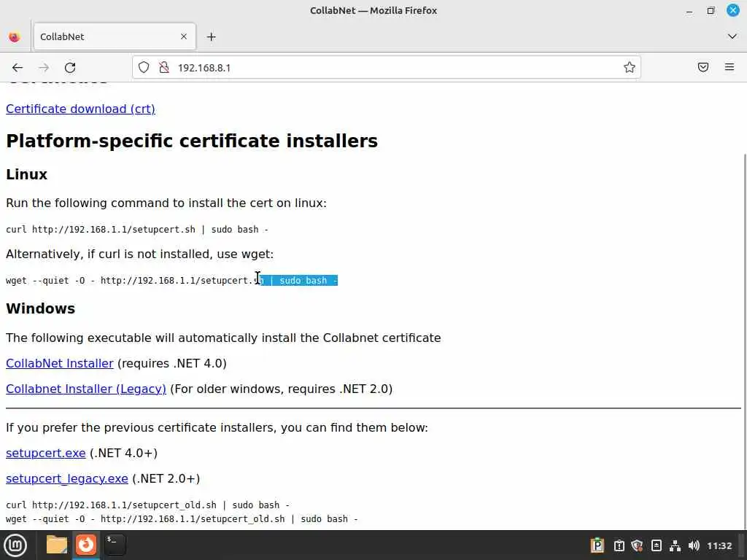747x560 pixels.
Task: Close the CollabNet tab
Action: [184, 36]
